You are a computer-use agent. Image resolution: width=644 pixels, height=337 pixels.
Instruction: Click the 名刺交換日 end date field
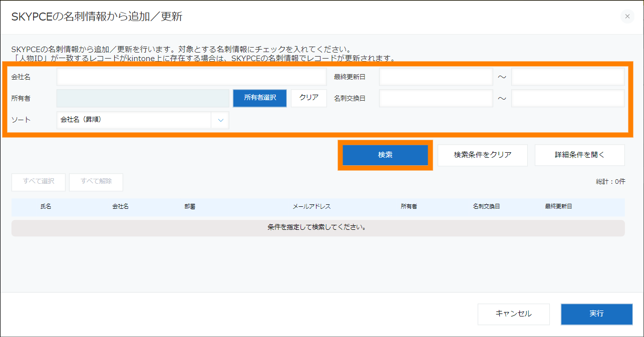pos(567,99)
